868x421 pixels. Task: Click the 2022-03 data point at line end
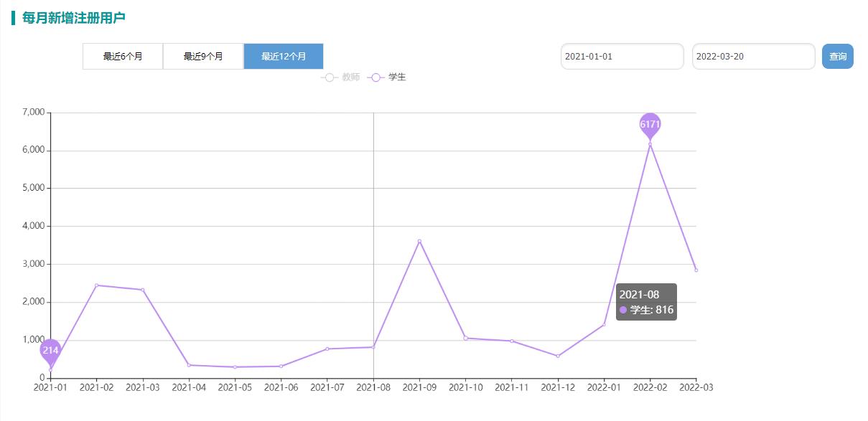point(696,270)
